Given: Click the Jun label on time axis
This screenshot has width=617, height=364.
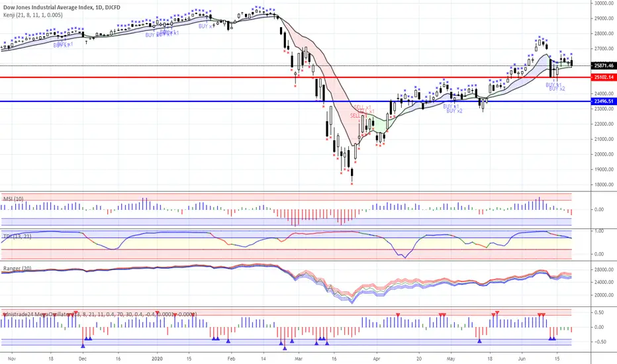Looking at the screenshot, I should point(522,359).
